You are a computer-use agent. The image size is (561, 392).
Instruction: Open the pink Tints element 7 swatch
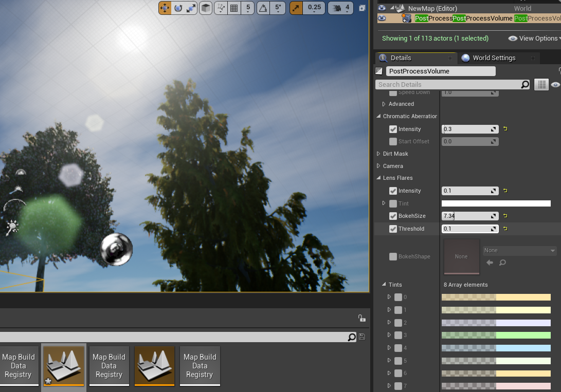pyautogui.click(x=496, y=386)
